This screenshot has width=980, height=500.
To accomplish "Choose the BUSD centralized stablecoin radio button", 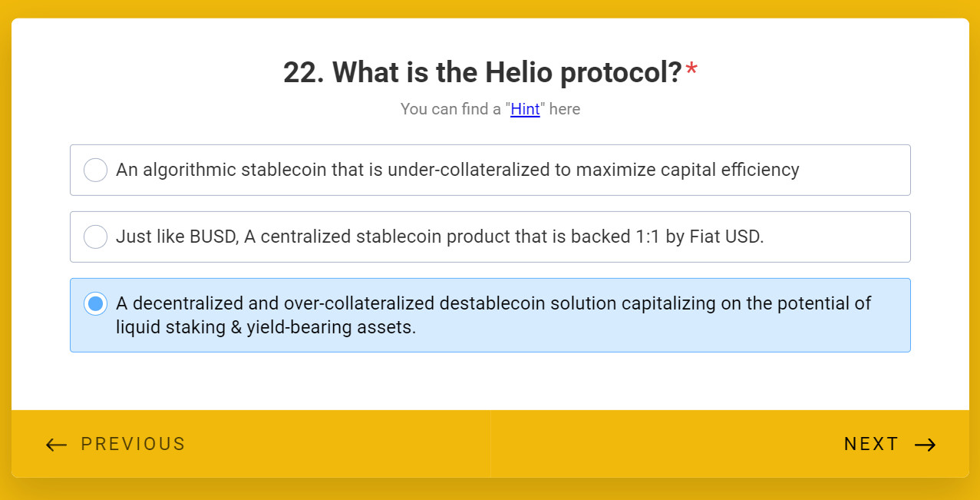I will [x=95, y=237].
